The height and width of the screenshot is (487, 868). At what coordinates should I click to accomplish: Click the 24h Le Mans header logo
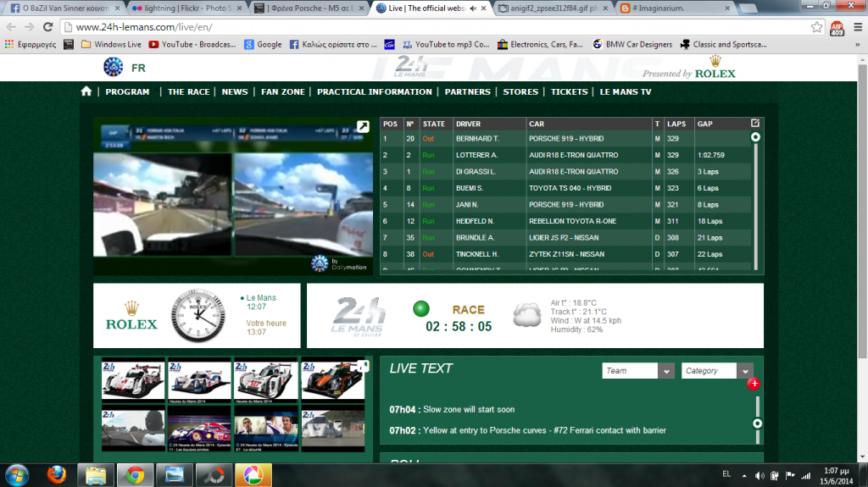point(411,66)
